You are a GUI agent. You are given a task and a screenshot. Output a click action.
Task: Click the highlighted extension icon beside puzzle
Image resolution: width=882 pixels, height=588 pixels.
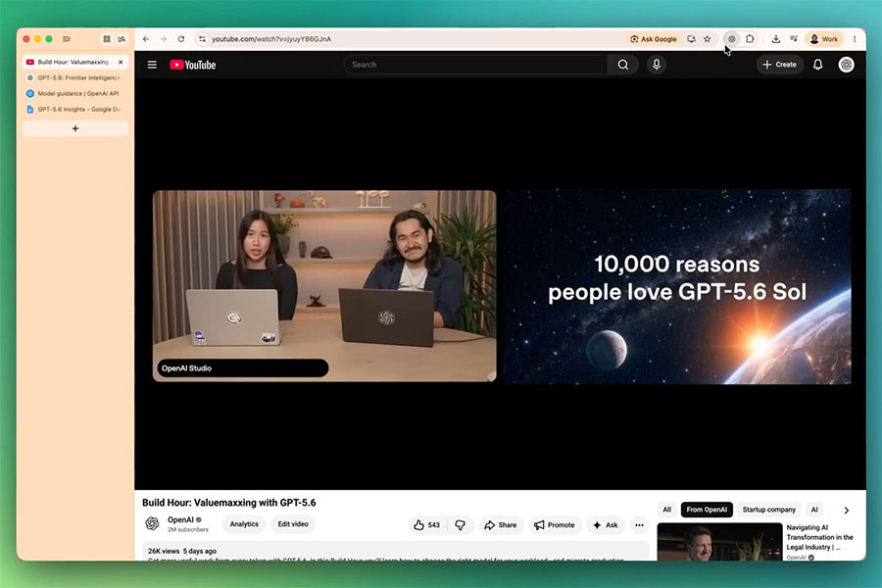[731, 39]
